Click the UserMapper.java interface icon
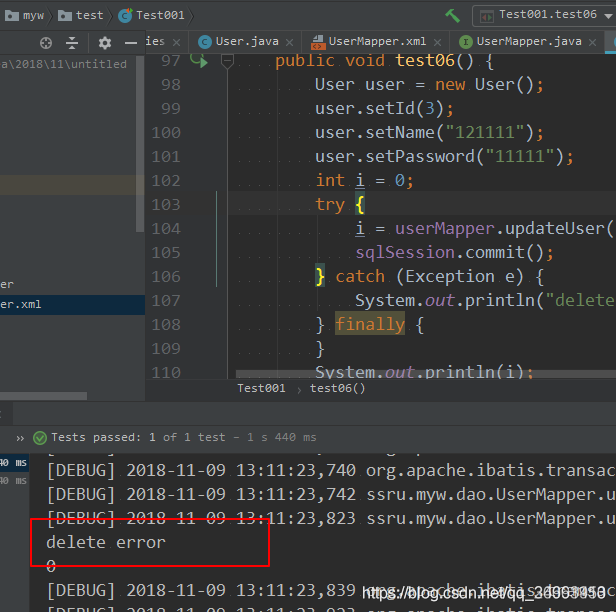This screenshot has width=616, height=612. pos(466,42)
